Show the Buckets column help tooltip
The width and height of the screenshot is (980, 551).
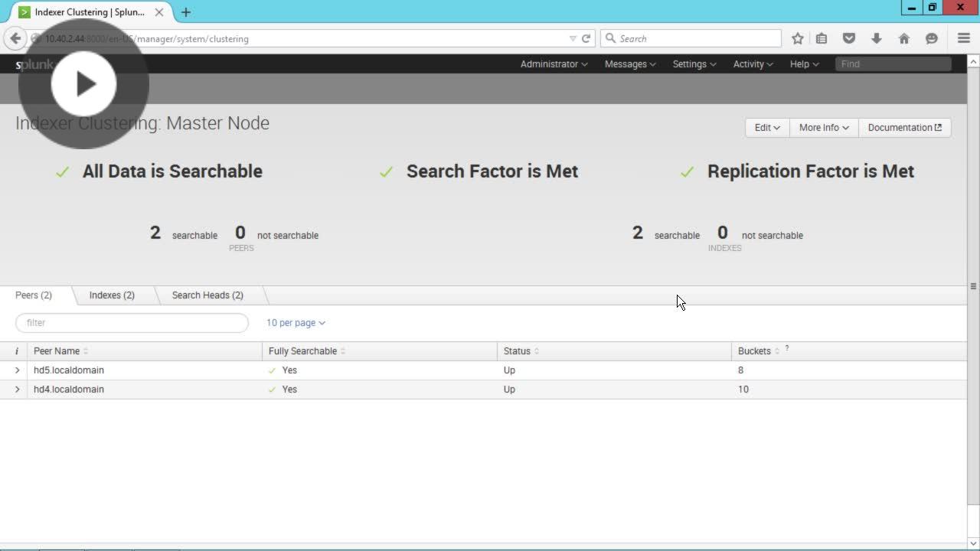(x=786, y=349)
